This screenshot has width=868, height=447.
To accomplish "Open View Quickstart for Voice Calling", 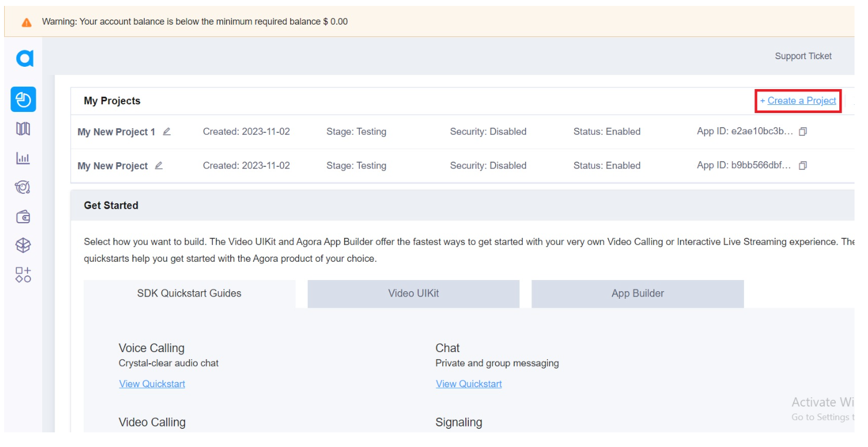I will 152,384.
